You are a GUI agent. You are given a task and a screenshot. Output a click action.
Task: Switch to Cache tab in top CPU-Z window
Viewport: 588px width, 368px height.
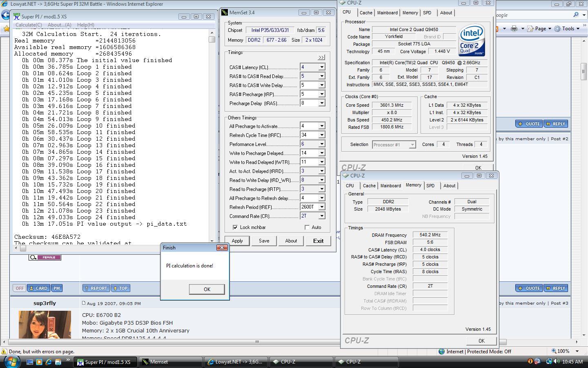366,13
